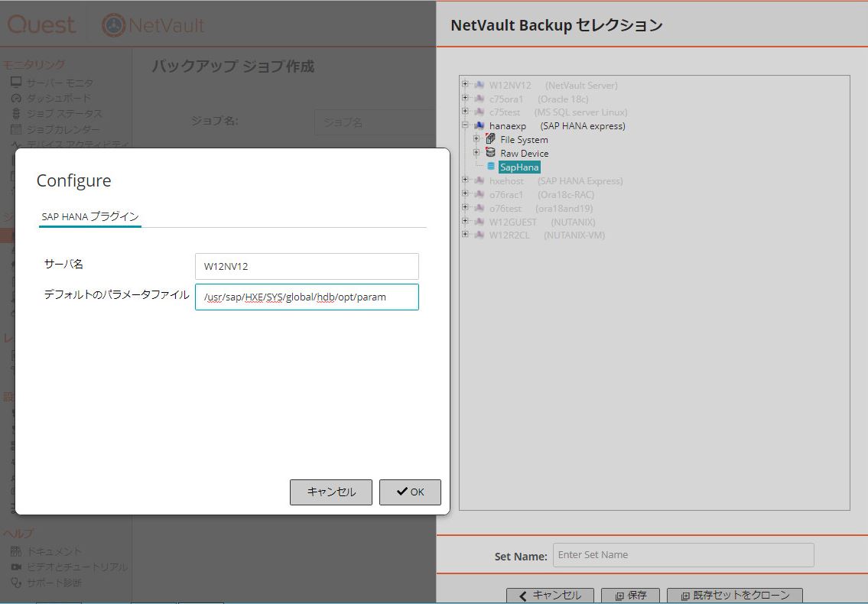Click the hxehost client machine icon

coord(480,180)
